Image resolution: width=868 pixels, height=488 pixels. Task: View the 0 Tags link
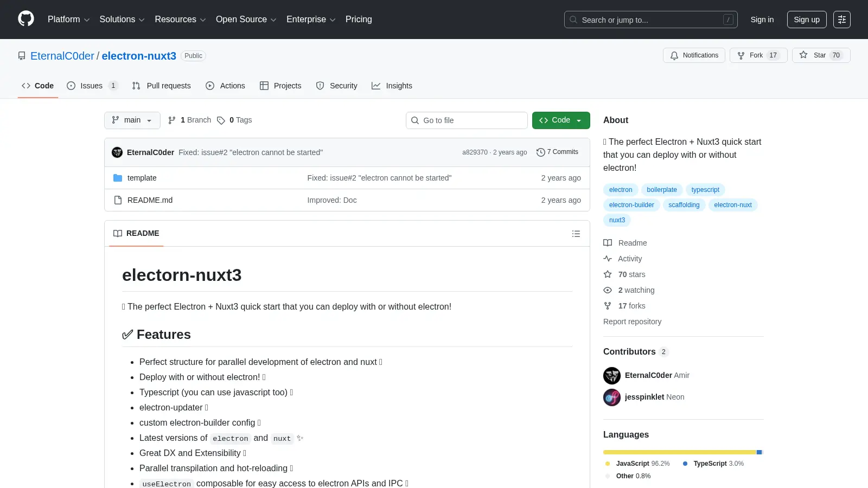[x=234, y=120]
